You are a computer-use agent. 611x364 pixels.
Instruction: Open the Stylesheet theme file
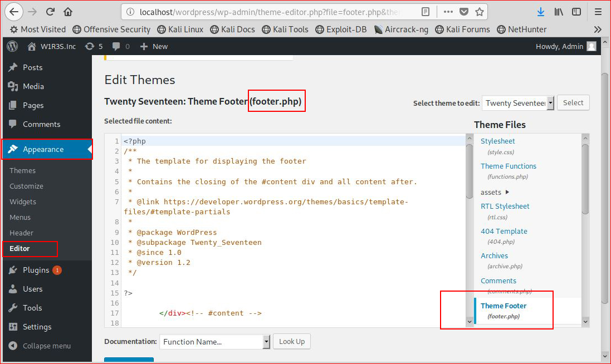[497, 141]
